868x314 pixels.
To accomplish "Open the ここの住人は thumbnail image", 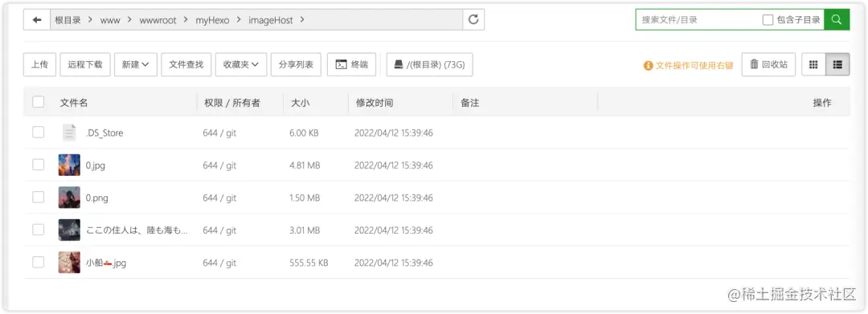I will click(69, 230).
